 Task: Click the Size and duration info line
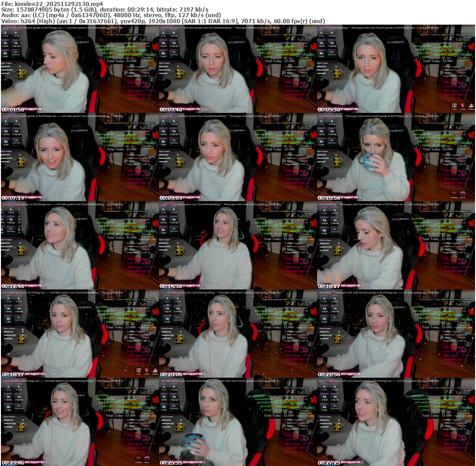105,9
